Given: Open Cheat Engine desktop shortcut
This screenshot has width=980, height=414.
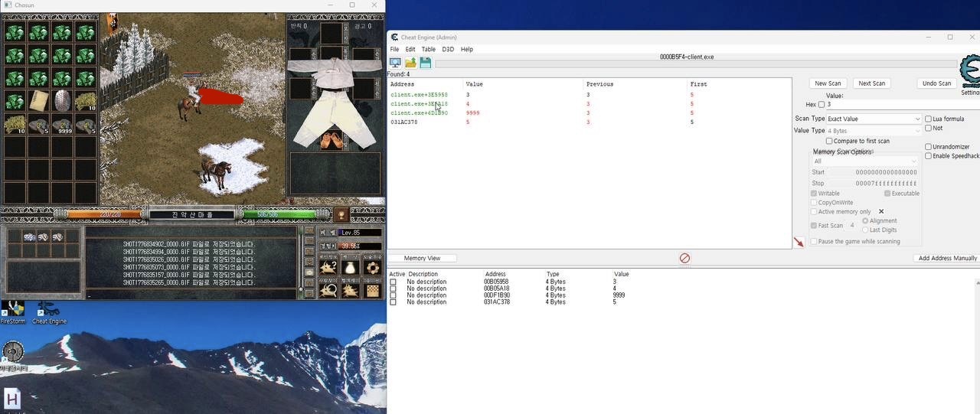Looking at the screenshot, I should 49,312.
